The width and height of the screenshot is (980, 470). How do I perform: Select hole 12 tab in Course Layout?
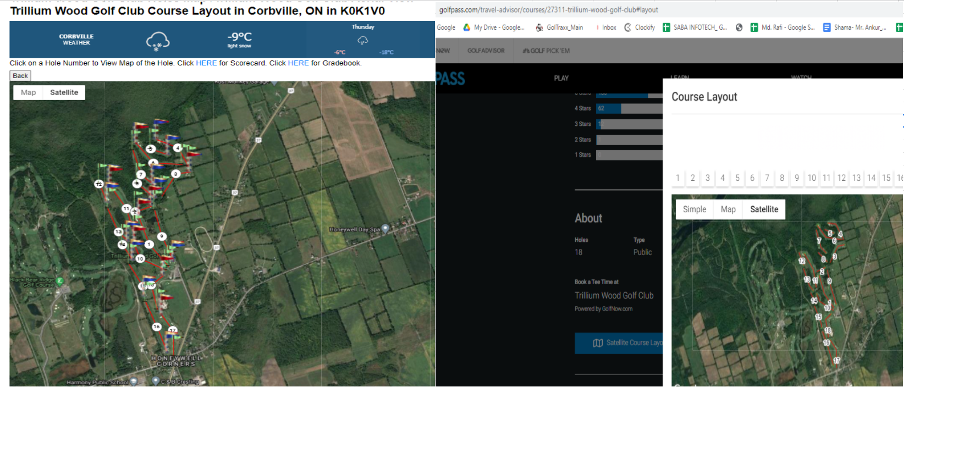841,178
